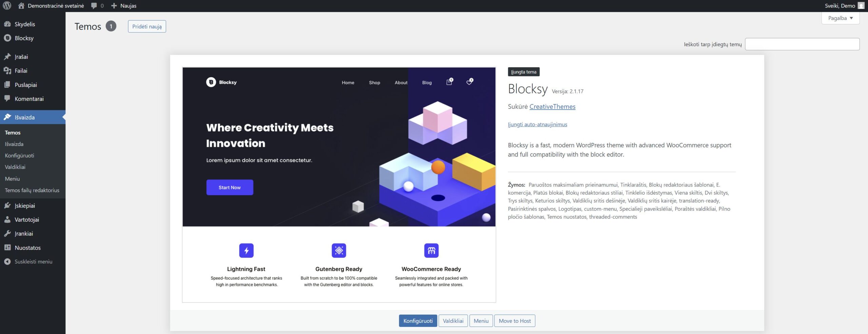
Task: Open Blocksy sidebar menu icon
Action: [7, 38]
